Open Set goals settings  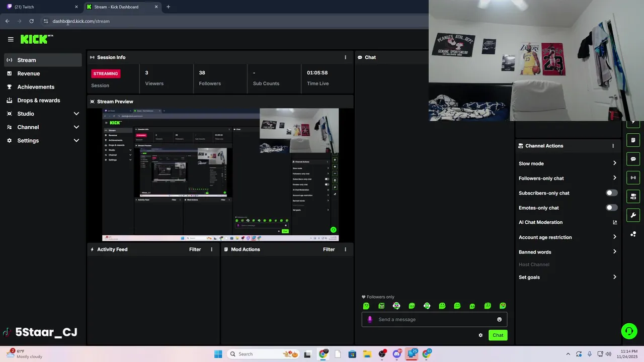(568, 277)
